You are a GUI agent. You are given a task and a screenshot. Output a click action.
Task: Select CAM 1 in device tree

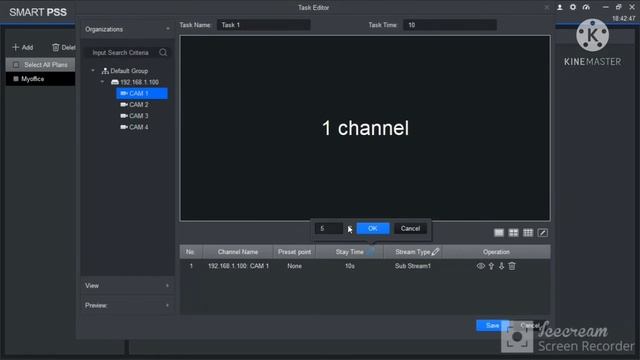click(x=142, y=93)
